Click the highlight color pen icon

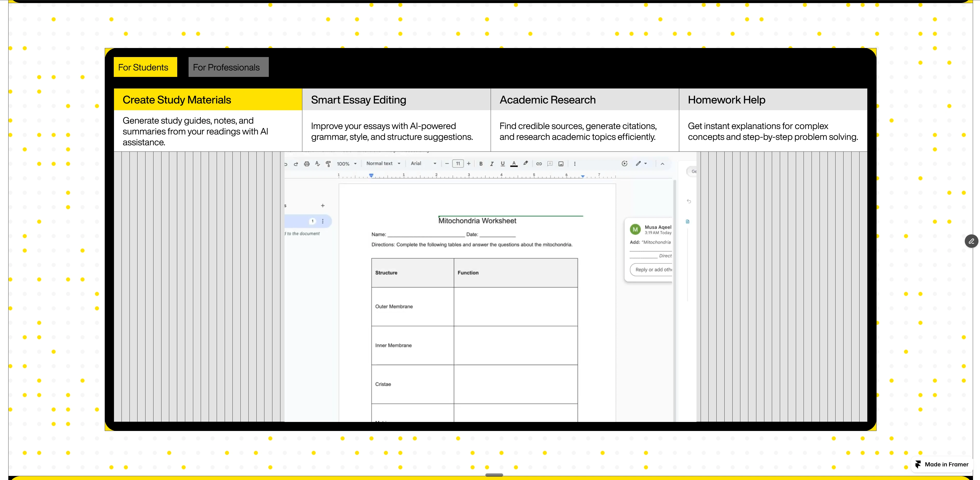click(525, 163)
